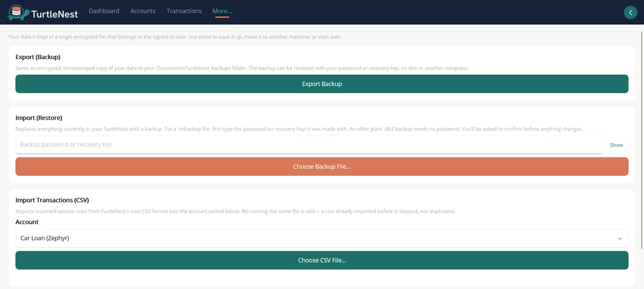Click the Account label above the dropdown

click(27, 222)
